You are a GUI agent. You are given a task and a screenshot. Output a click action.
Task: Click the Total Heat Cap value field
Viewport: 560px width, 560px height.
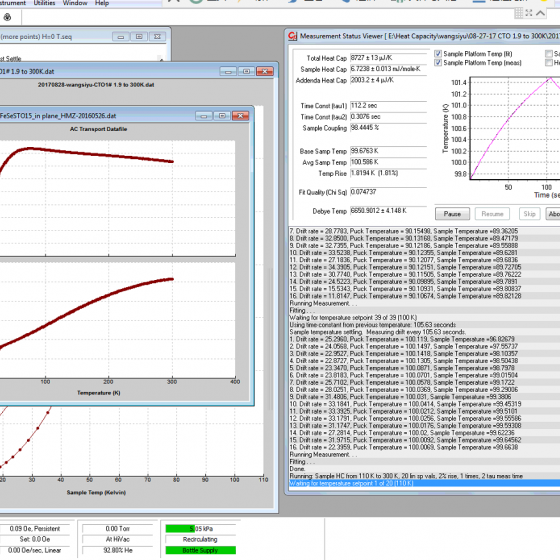tap(388, 58)
